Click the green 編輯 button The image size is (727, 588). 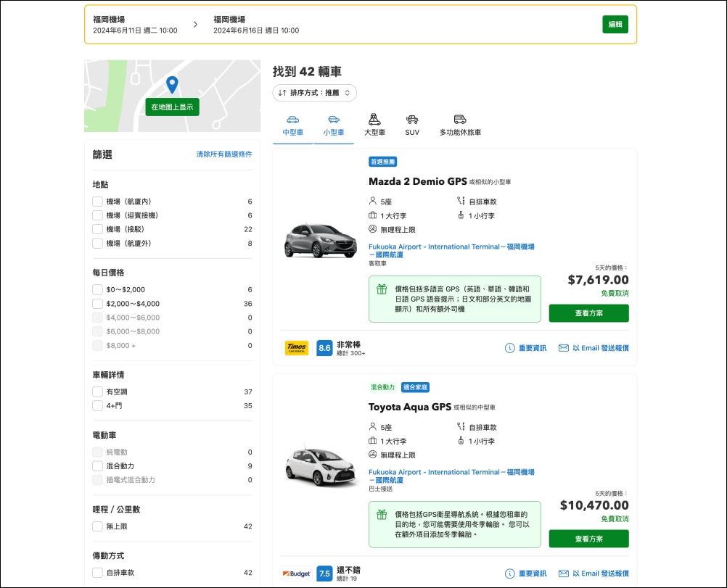click(x=615, y=25)
